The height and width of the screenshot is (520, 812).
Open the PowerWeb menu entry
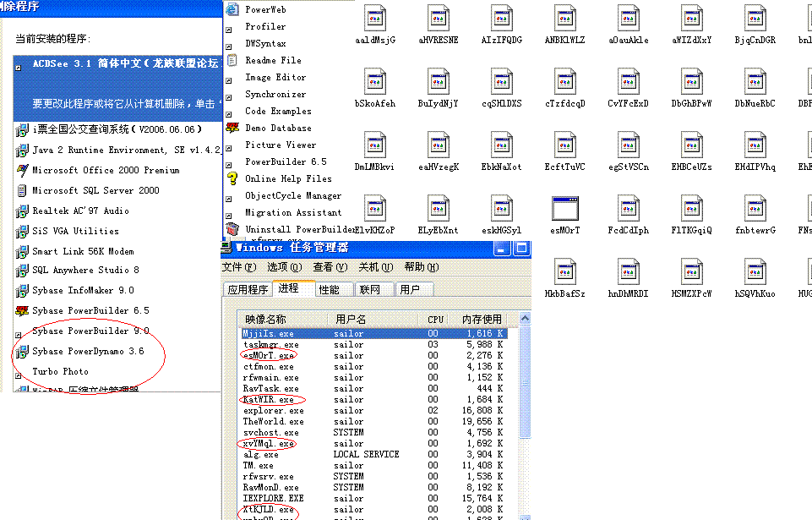(x=265, y=9)
